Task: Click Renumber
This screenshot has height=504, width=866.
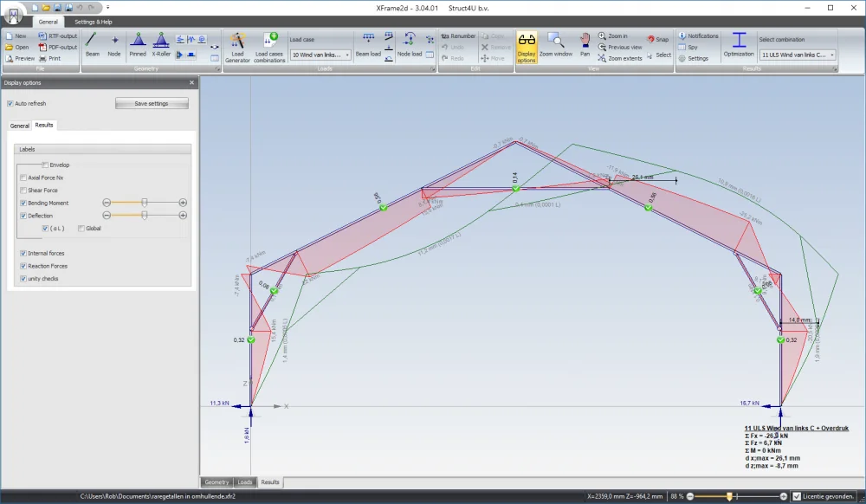Action: [x=458, y=36]
